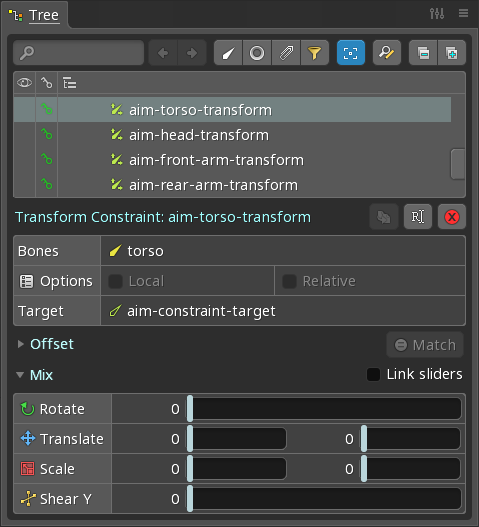This screenshot has width=479, height=527.
Task: Collapse all tree nodes icon
Action: coord(423,53)
